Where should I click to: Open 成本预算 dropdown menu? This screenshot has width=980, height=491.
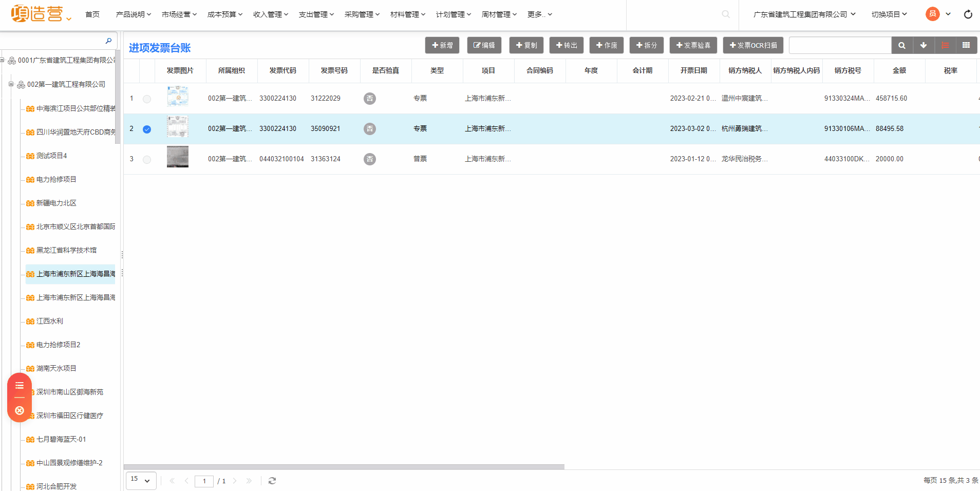pos(225,14)
